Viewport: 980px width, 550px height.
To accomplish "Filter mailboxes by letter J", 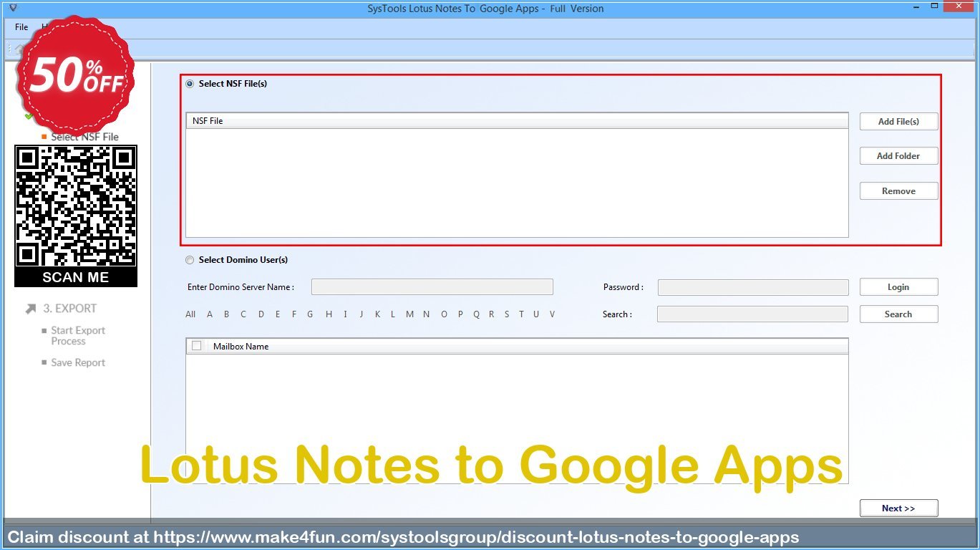I will (362, 314).
